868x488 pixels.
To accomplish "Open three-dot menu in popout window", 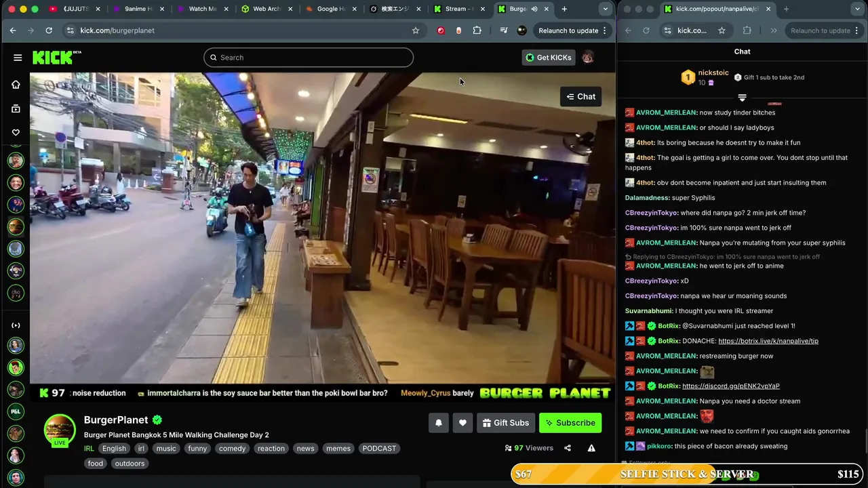I will [x=856, y=30].
